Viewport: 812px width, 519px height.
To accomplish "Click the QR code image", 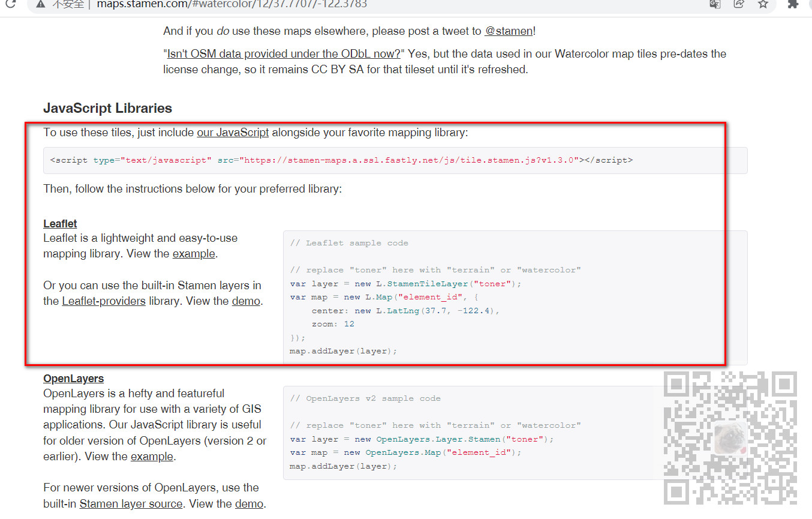I will click(x=730, y=437).
